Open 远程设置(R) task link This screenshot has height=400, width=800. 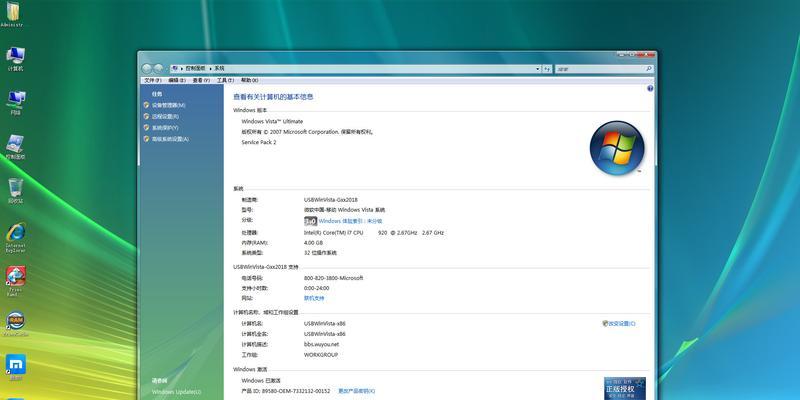pos(165,116)
